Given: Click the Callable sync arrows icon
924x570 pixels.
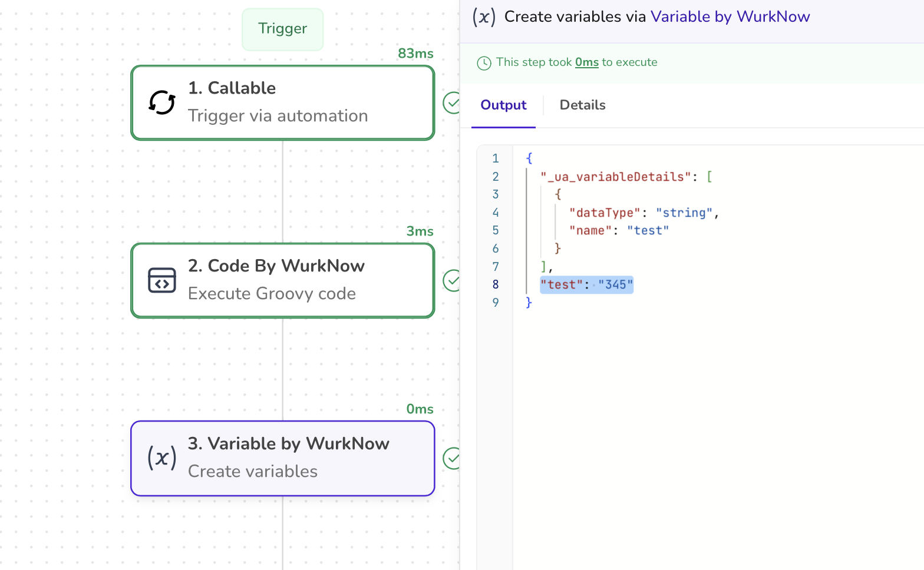Looking at the screenshot, I should [162, 102].
